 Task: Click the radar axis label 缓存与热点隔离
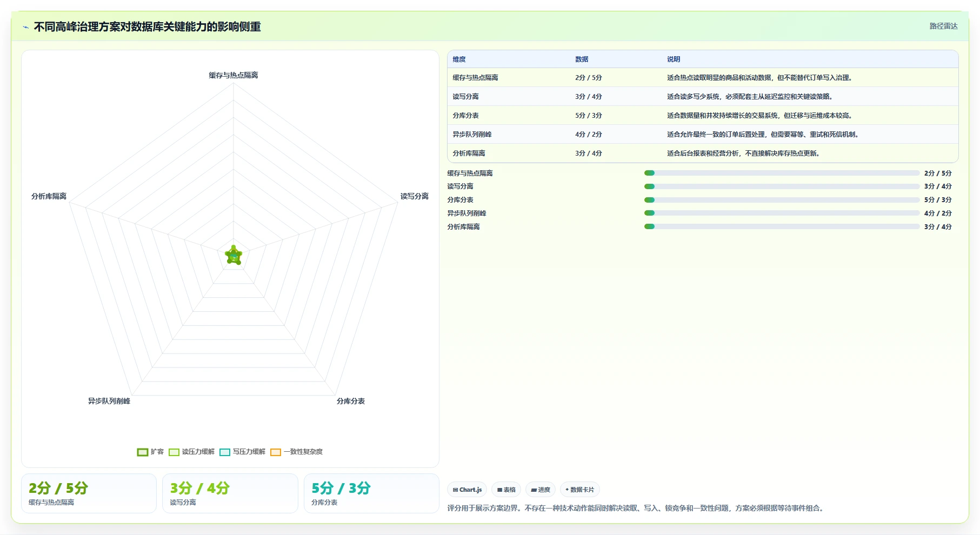coord(234,75)
